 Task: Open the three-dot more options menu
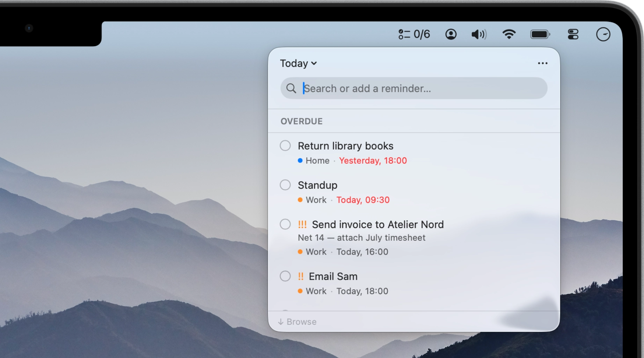pyautogui.click(x=543, y=63)
